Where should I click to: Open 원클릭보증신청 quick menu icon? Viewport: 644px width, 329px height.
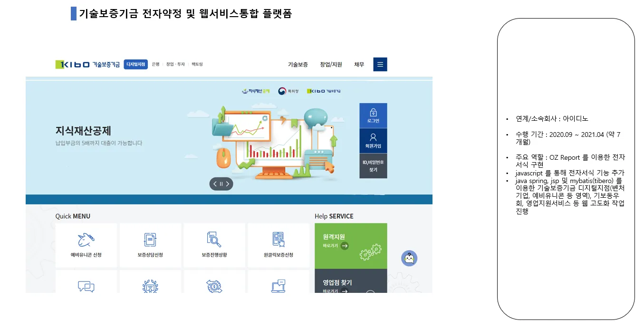tap(279, 240)
